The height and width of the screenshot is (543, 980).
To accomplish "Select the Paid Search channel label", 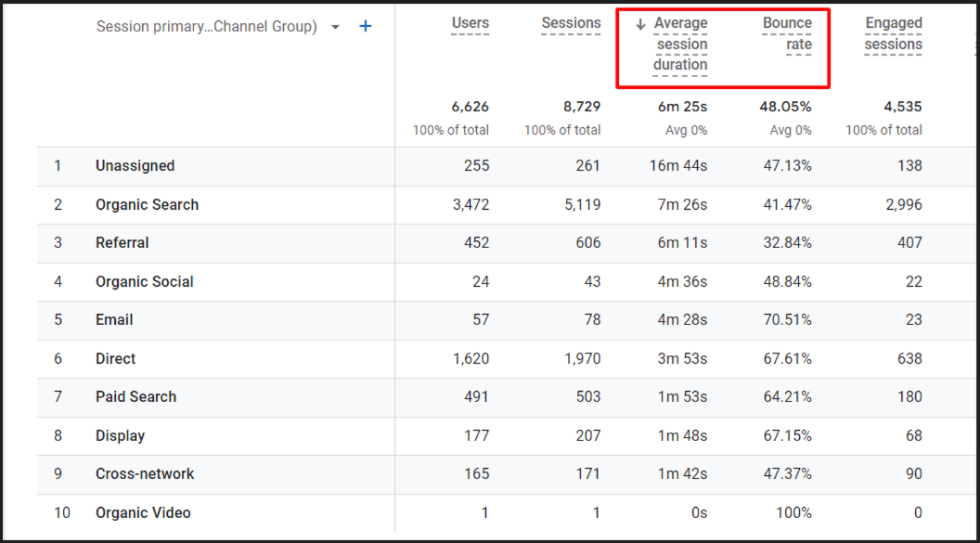I will coord(135,396).
